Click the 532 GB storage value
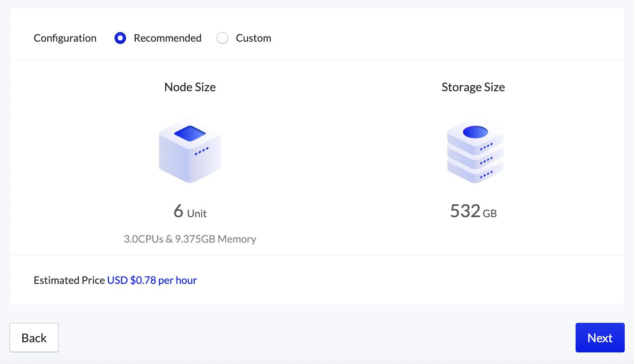Screen dimensions: 634x364 coord(473,212)
